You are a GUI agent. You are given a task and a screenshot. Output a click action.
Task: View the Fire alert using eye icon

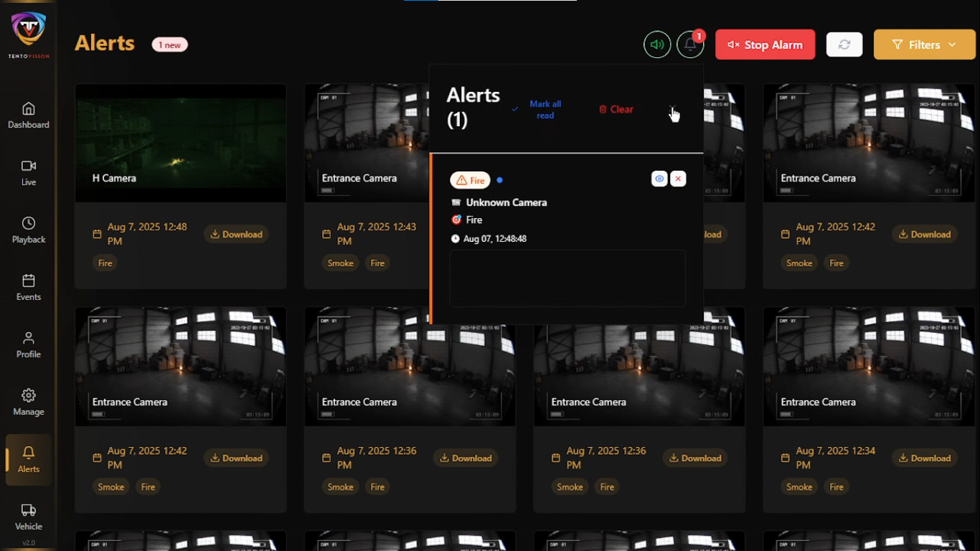(659, 179)
